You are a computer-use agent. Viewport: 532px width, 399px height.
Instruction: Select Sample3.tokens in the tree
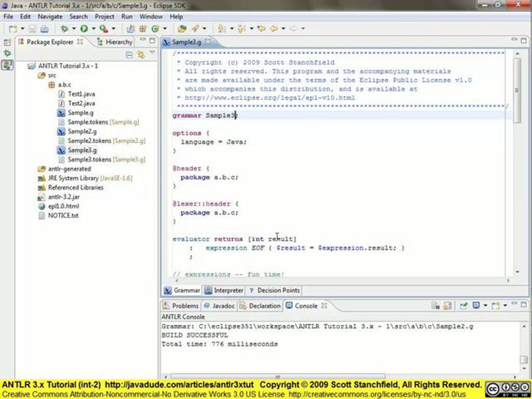102,159
